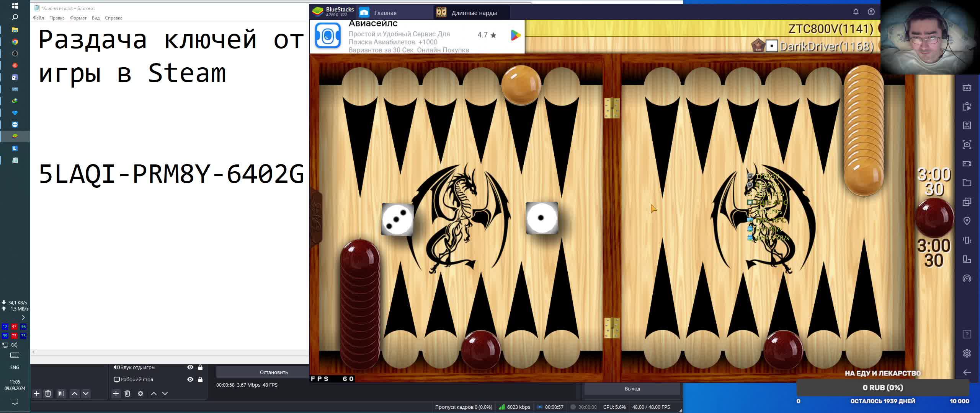Open BlueStacks set location icon
Screen dimensions: 980x413
[967, 221]
